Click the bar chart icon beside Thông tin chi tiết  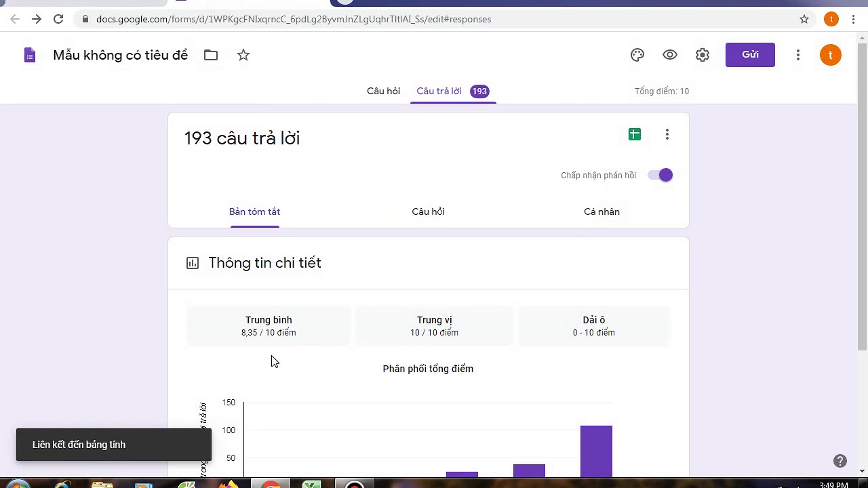tap(193, 263)
